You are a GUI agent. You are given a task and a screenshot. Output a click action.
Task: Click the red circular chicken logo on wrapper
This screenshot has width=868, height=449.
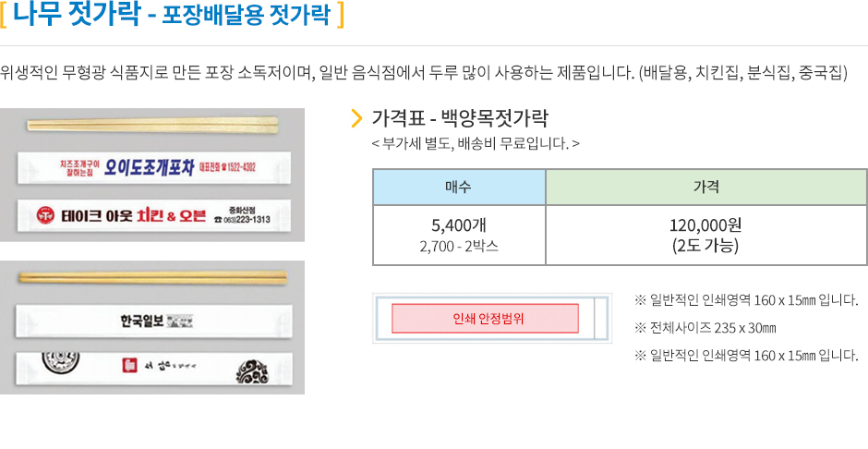(x=46, y=215)
